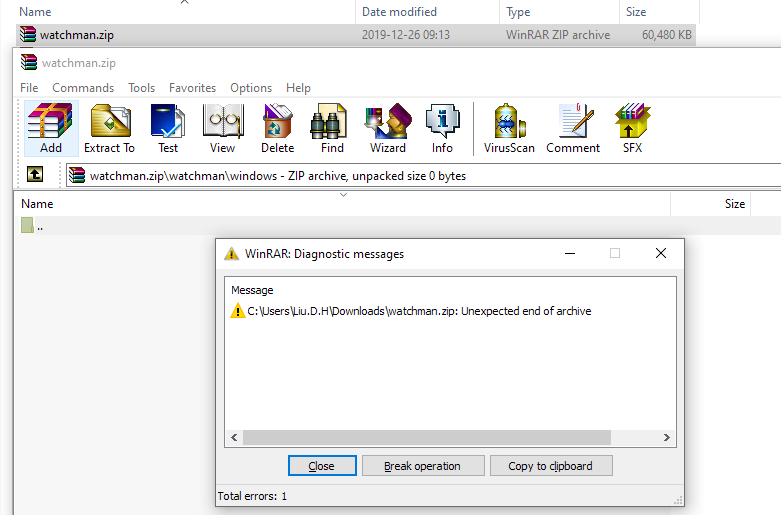781x515 pixels.
Task: Click the dialog's X close button
Action: pos(660,254)
